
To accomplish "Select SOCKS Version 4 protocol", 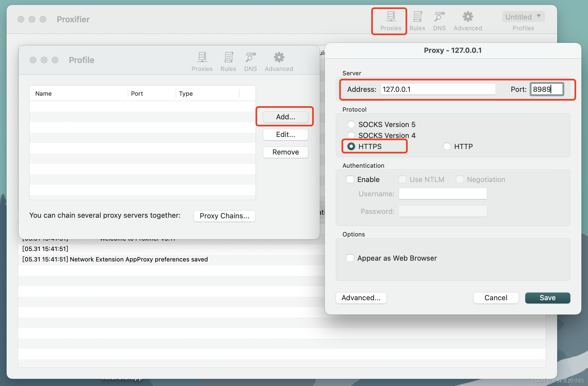I will pos(351,135).
